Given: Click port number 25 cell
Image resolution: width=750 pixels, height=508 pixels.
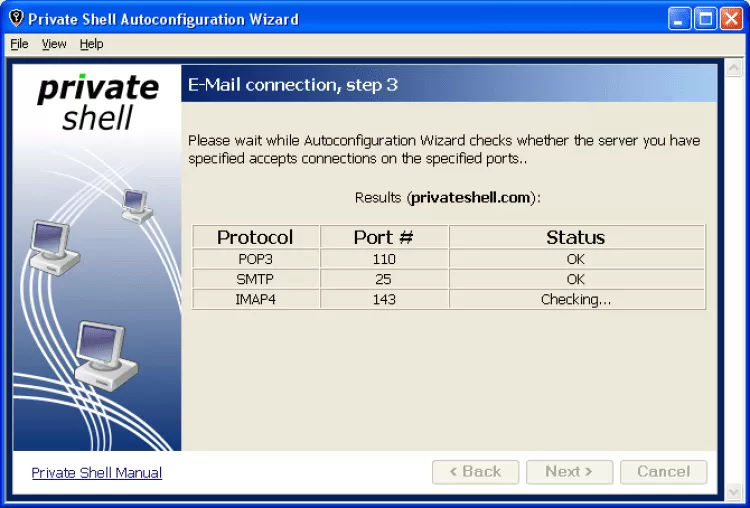Looking at the screenshot, I should (384, 279).
